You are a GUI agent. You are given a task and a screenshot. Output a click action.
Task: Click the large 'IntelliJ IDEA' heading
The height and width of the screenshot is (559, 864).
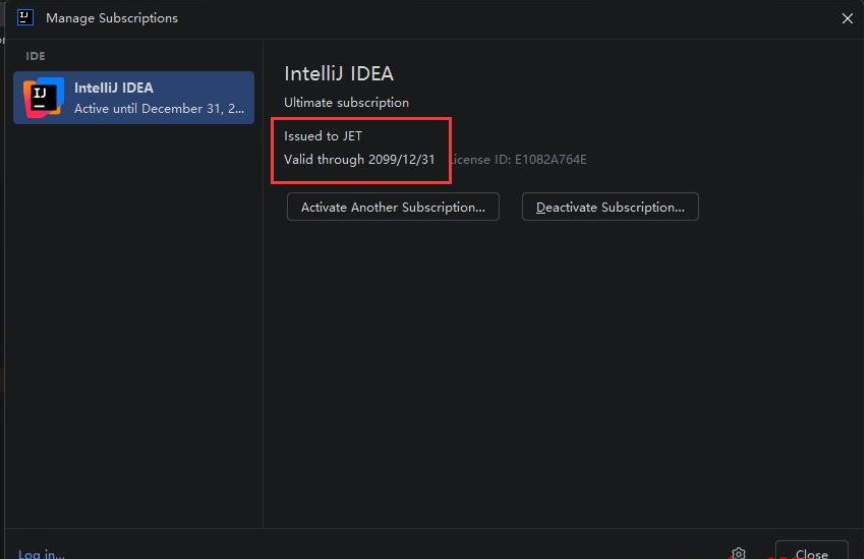click(339, 74)
